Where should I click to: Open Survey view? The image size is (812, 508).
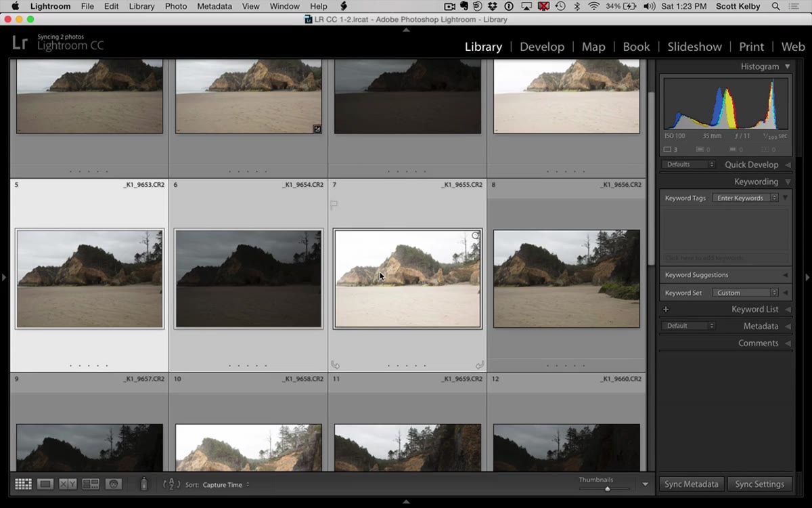coord(91,484)
